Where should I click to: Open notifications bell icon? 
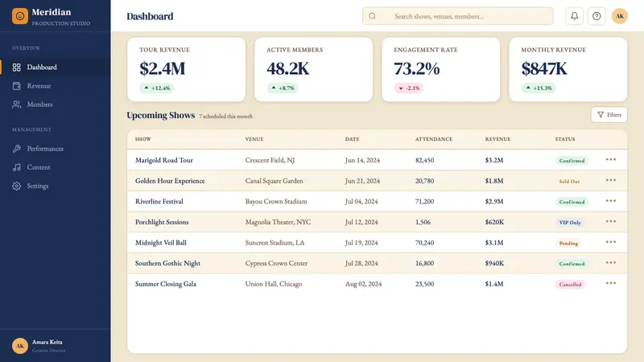click(x=574, y=16)
